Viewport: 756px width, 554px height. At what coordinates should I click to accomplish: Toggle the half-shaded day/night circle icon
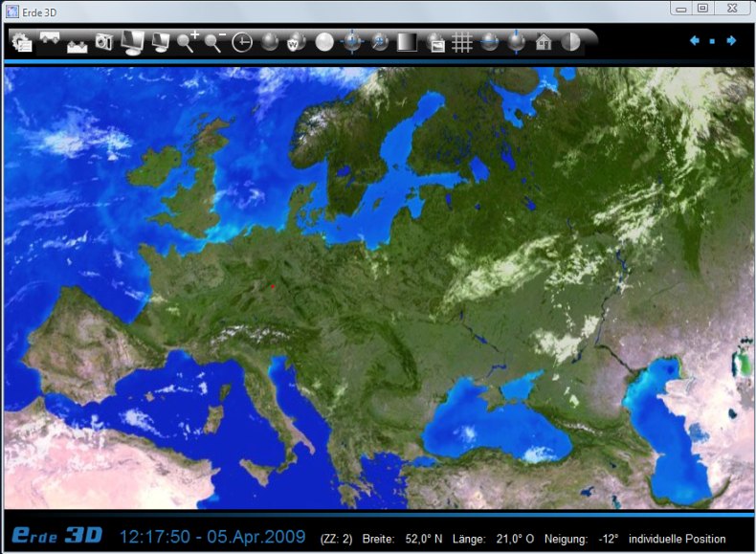pos(571,42)
